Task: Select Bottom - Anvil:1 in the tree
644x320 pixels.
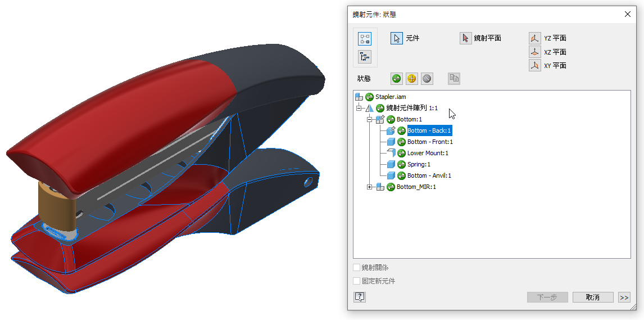Action: pyautogui.click(x=429, y=175)
